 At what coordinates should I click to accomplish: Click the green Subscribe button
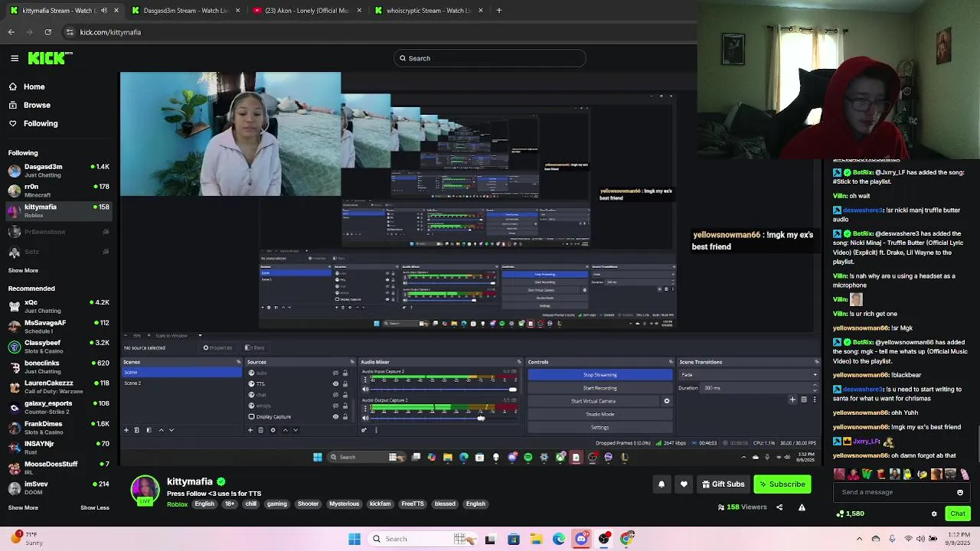pos(782,484)
